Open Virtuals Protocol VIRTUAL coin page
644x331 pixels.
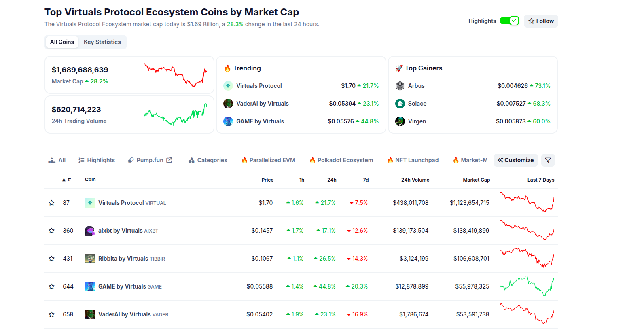point(132,203)
